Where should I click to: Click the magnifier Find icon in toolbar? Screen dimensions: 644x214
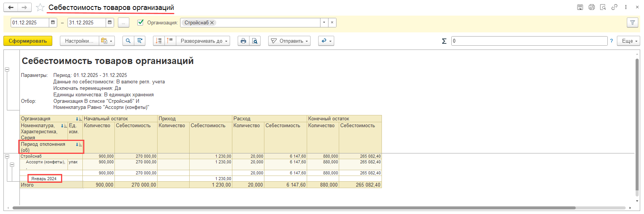[128, 41]
